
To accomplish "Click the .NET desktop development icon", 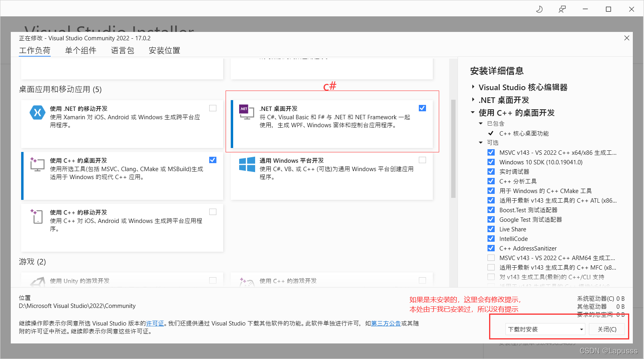I will pyautogui.click(x=246, y=112).
